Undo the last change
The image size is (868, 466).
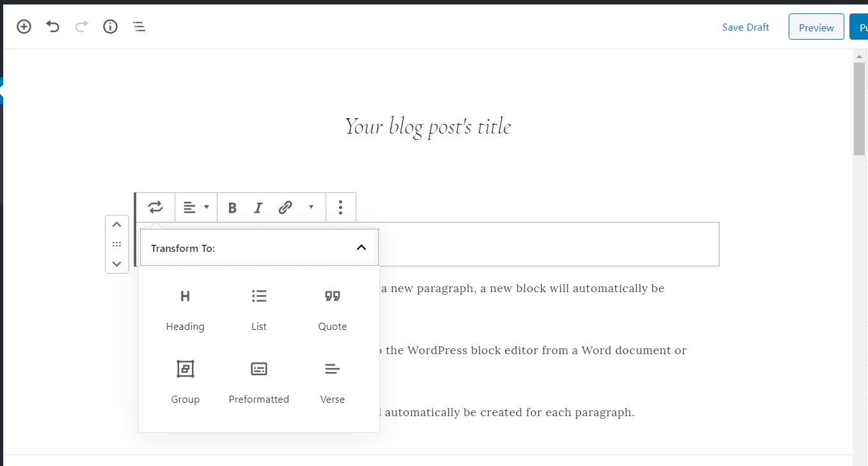pos(52,26)
